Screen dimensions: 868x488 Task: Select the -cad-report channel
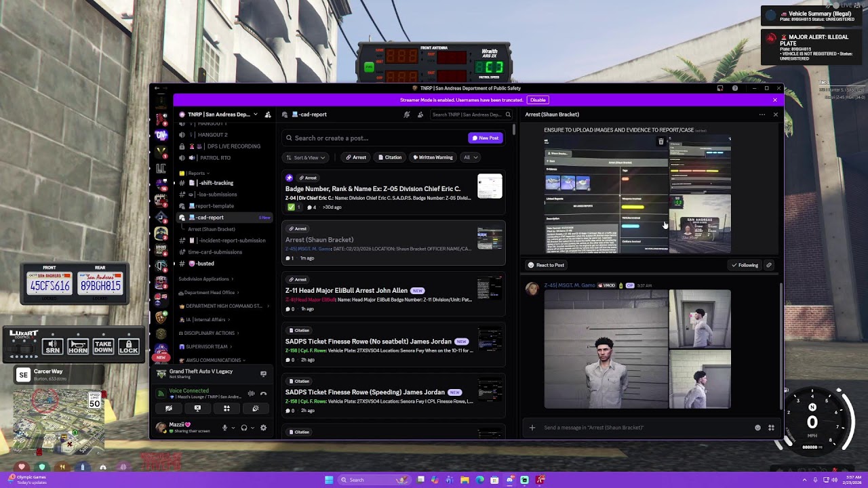[x=224, y=218]
